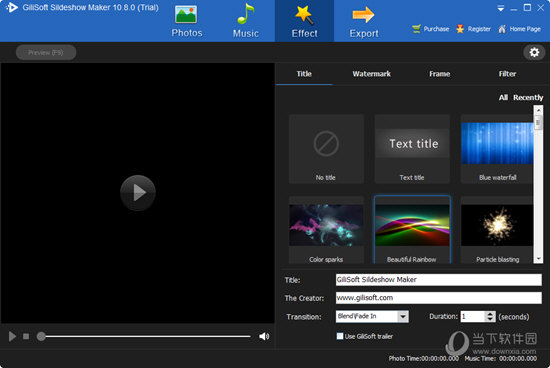Show Recently used title templates

528,98
